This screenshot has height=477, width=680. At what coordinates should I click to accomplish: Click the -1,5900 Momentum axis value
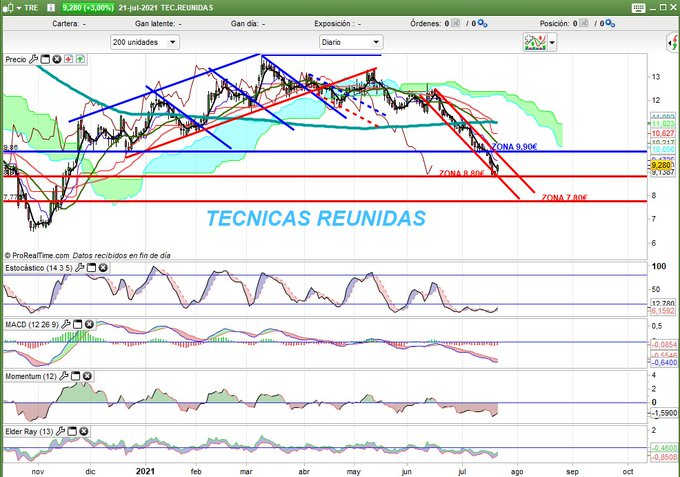664,413
